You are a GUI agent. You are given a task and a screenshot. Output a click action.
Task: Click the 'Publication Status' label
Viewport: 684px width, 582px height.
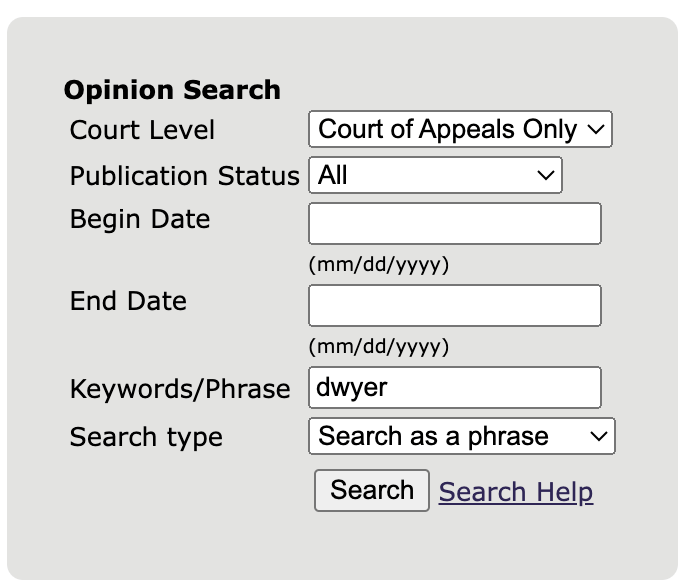click(184, 176)
